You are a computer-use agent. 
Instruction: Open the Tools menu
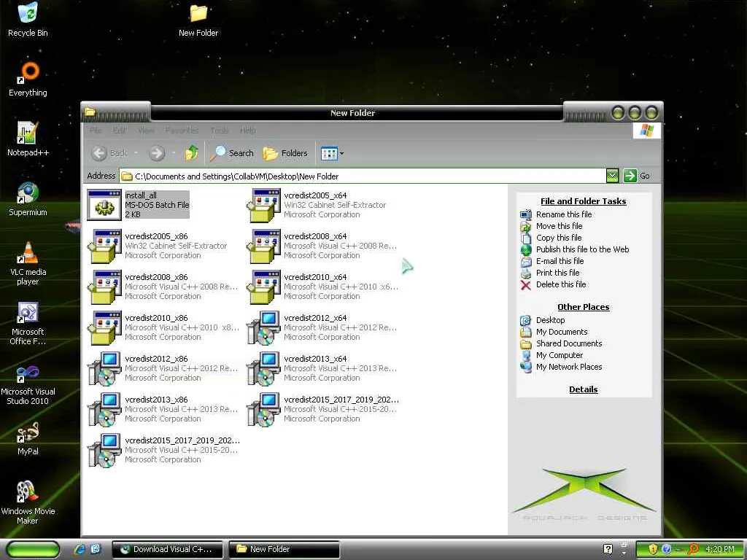pos(219,130)
